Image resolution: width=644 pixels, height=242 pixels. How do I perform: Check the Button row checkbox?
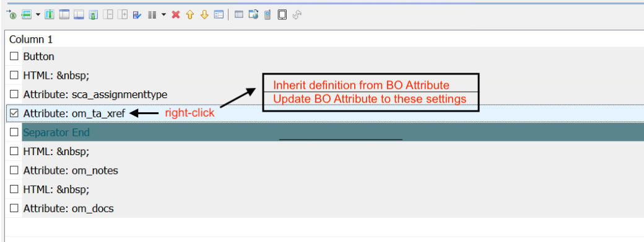pyautogui.click(x=14, y=56)
